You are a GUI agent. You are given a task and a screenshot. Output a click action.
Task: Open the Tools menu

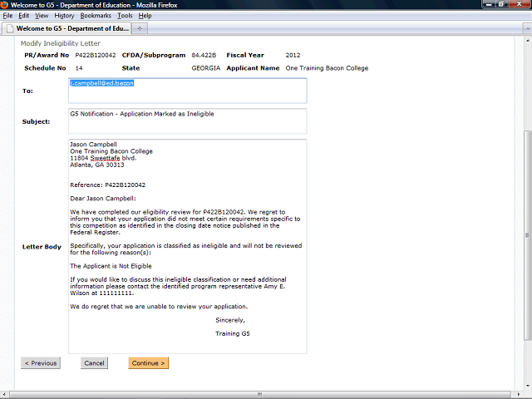[x=125, y=16]
